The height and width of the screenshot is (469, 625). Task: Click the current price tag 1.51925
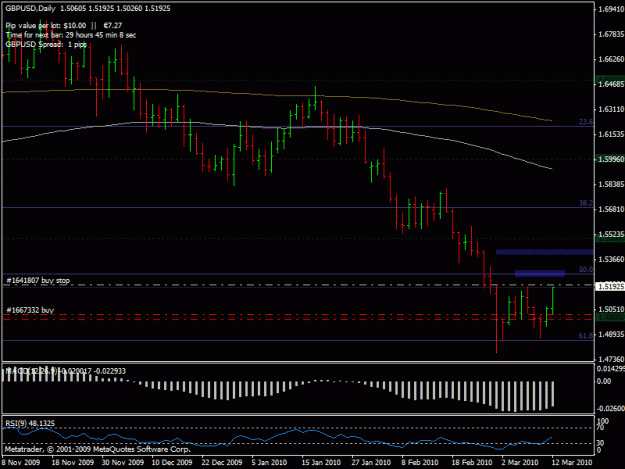610,287
